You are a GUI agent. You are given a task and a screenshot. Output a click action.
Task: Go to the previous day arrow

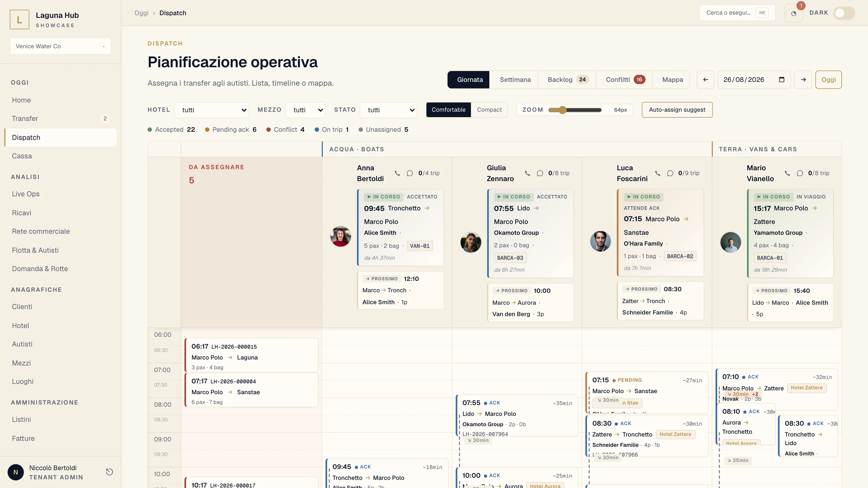tap(705, 79)
